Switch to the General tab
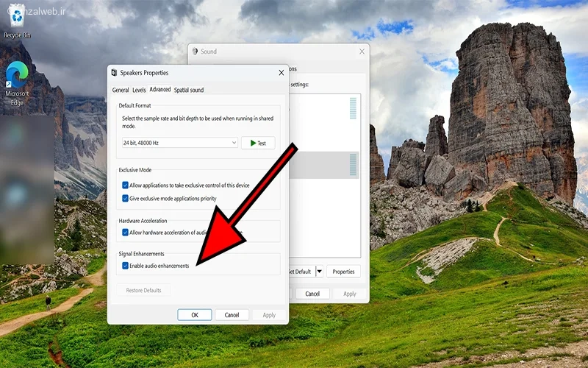 coord(121,90)
